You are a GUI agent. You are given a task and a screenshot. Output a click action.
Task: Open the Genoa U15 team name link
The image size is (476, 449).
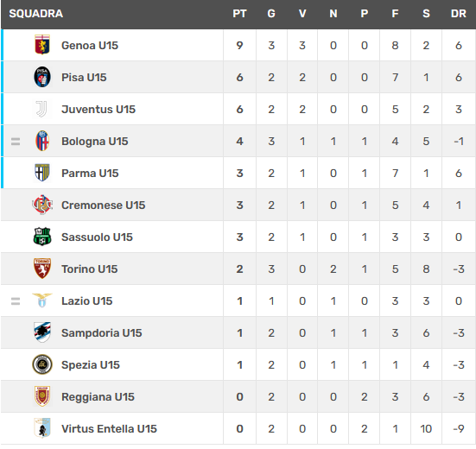[90, 45]
